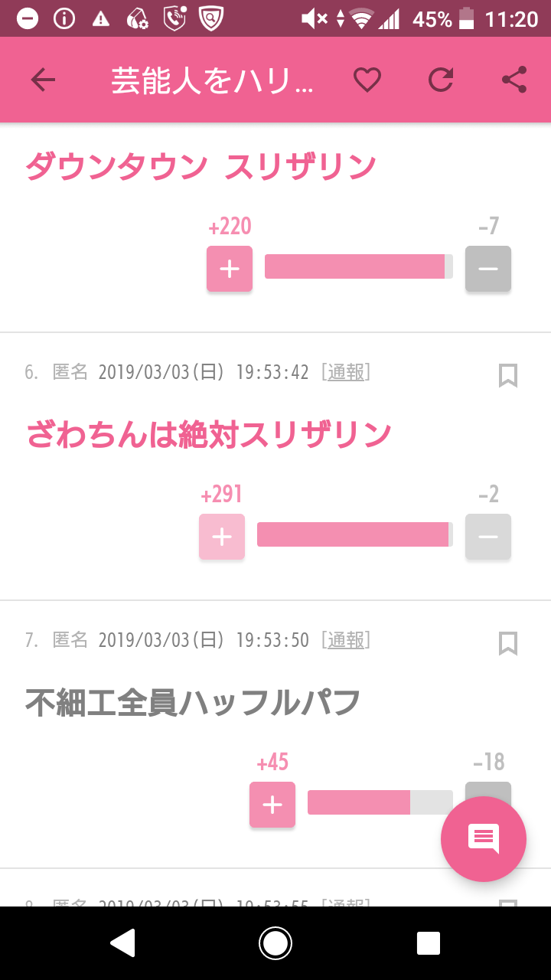Tap the vote ratio bar showing +220

tap(359, 266)
